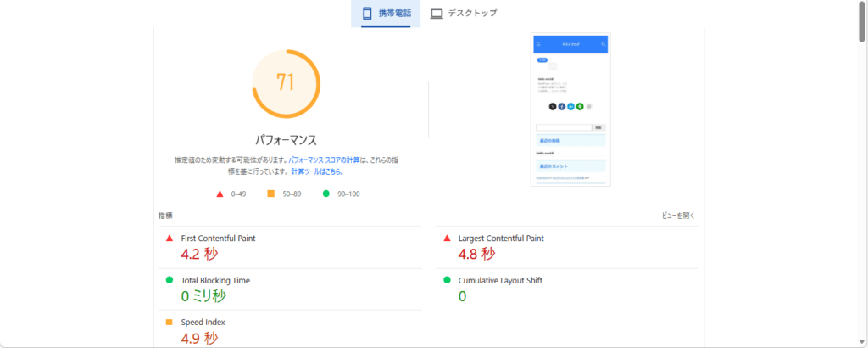Click the green circle legend icon for 90–100
This screenshot has width=868, height=348.
pos(325,194)
